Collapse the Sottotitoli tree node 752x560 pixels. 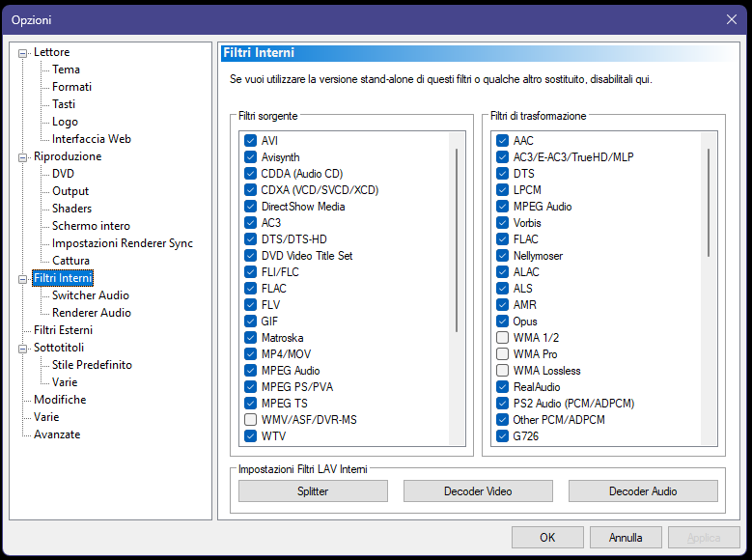coord(22,349)
